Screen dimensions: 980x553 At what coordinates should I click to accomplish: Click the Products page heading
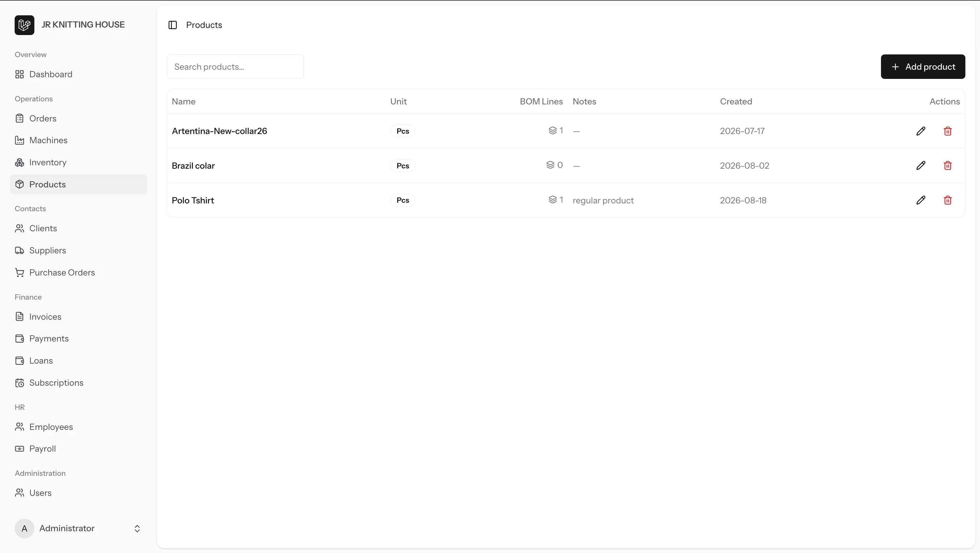click(204, 25)
